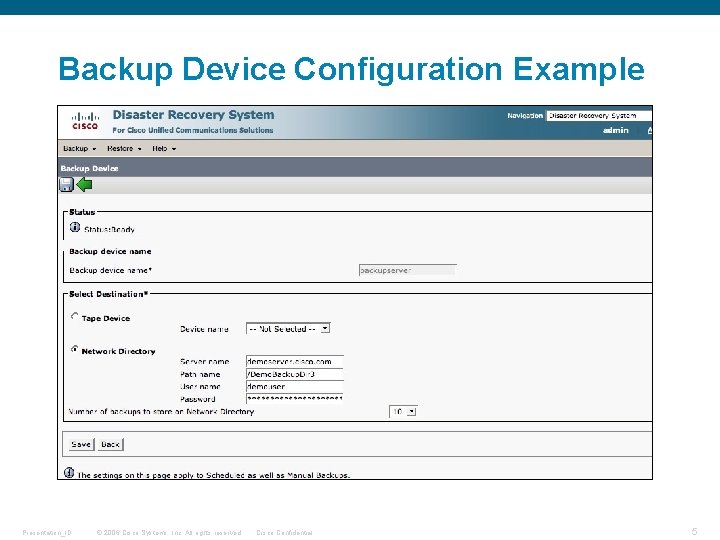Click the Disaster Recovery System title
The image size is (720, 540).
click(x=193, y=115)
